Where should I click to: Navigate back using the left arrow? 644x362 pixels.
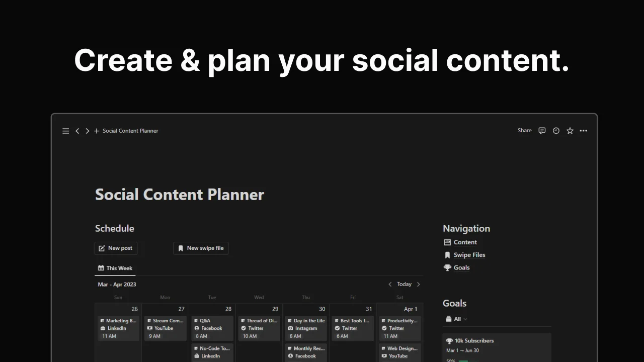(x=77, y=131)
